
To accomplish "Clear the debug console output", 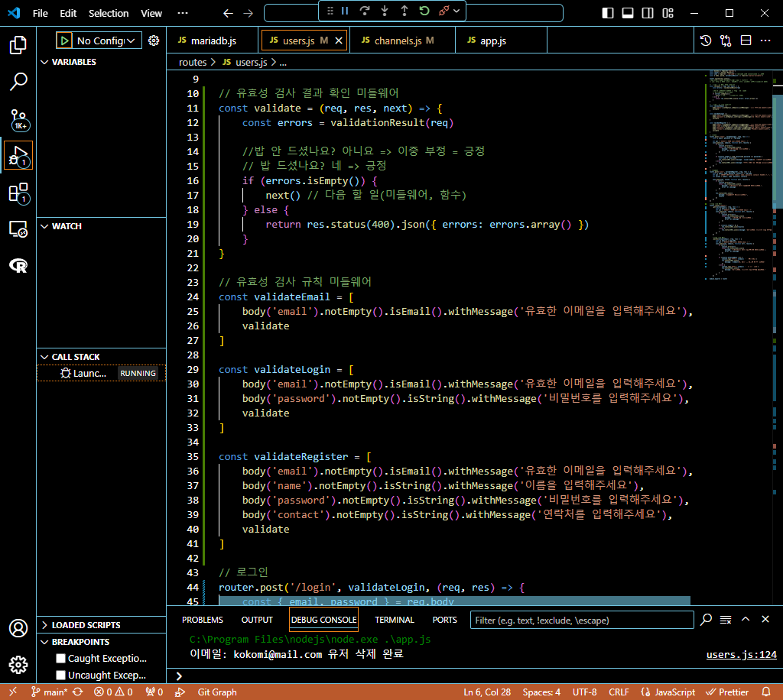I will point(726,620).
